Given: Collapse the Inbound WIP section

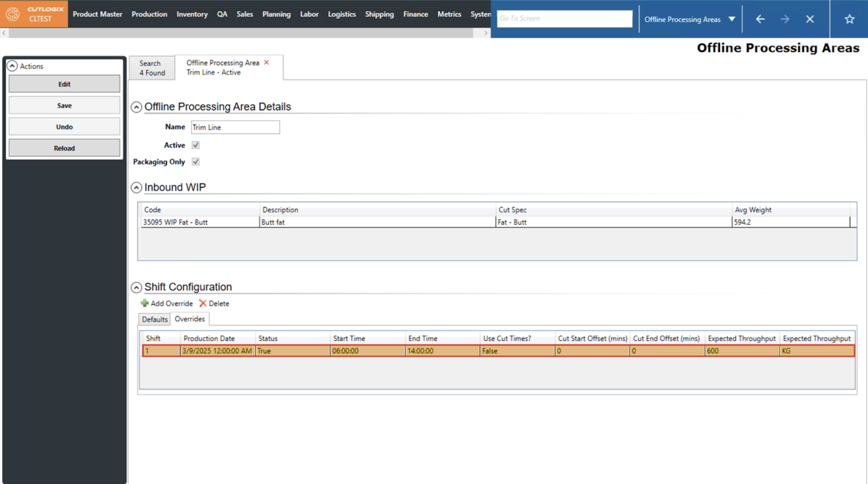Looking at the screenshot, I should pos(137,187).
